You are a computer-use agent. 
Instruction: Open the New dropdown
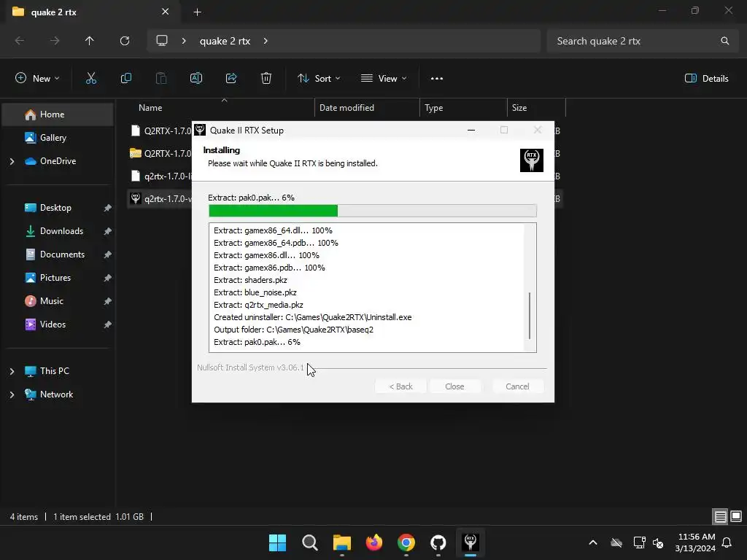pyautogui.click(x=37, y=79)
